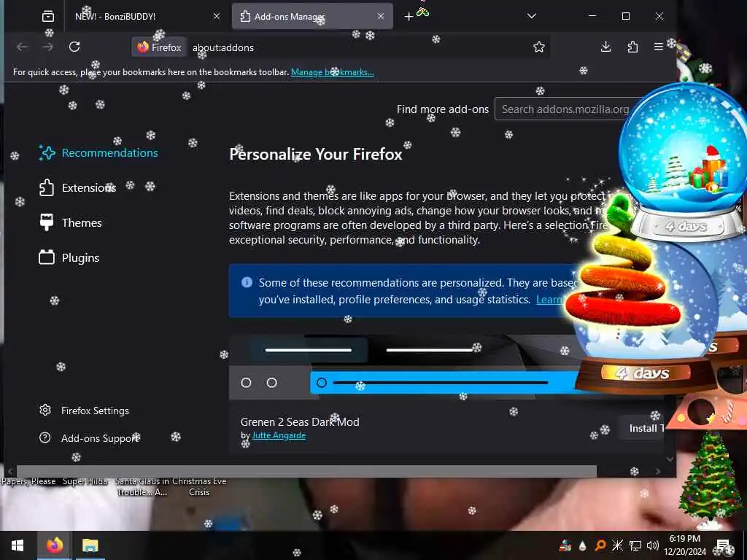Open Firefox View icon beside the tabs

(47, 16)
